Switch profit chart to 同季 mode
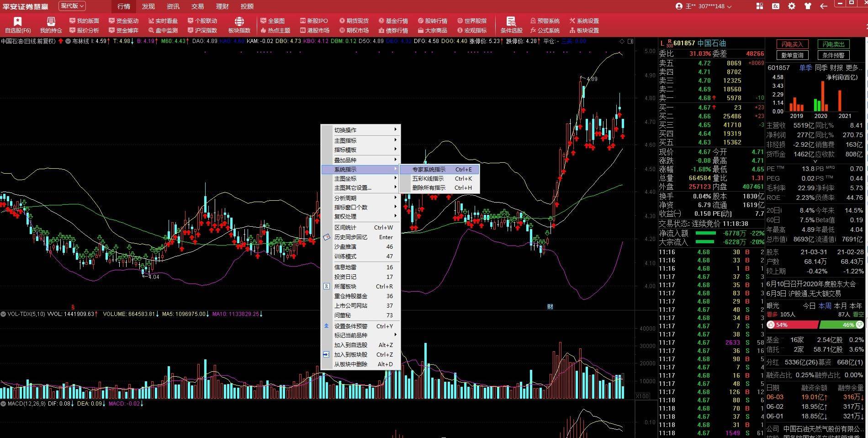The height and width of the screenshot is (438, 868). point(821,67)
